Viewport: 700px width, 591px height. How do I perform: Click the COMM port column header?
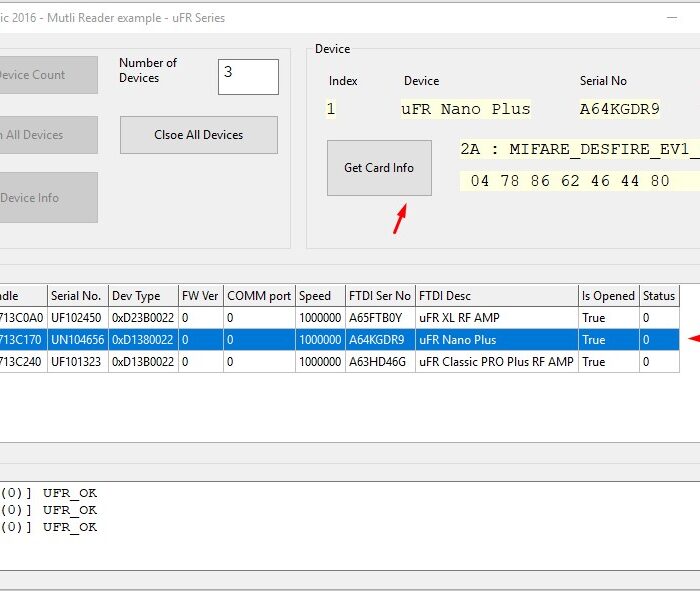point(259,296)
